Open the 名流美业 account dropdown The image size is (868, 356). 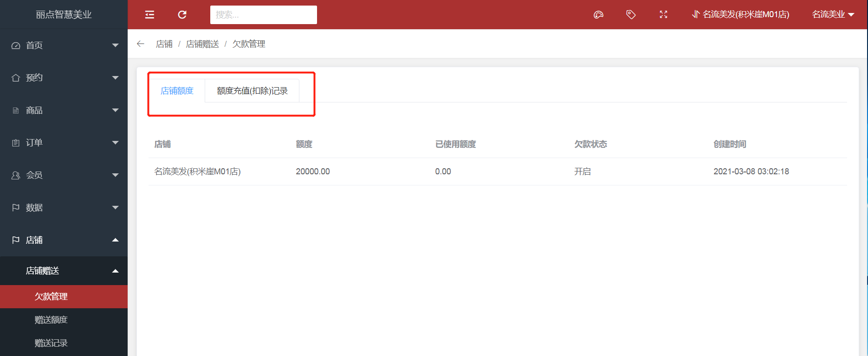tap(833, 14)
